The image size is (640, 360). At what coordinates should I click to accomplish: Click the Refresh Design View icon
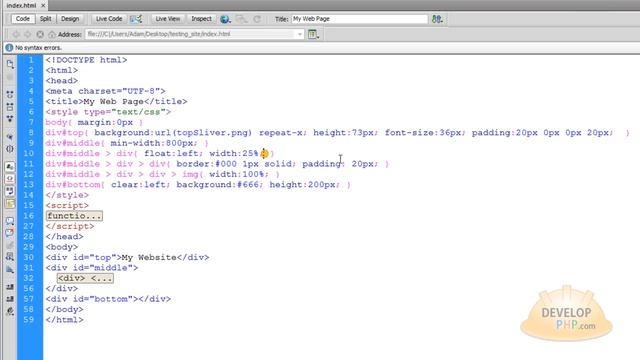coord(257,19)
